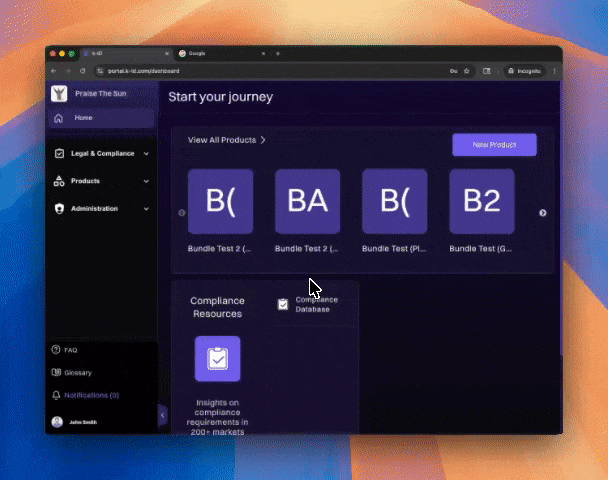Expand the Products sidebar menu

[x=146, y=181]
